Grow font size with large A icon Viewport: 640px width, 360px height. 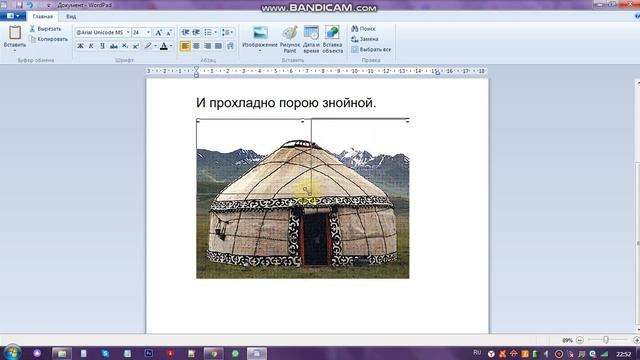158,33
